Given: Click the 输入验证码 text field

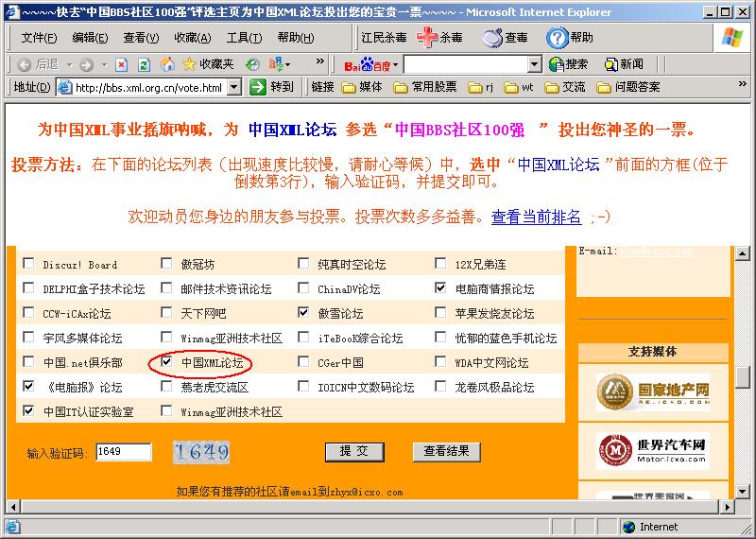Looking at the screenshot, I should pyautogui.click(x=123, y=452).
